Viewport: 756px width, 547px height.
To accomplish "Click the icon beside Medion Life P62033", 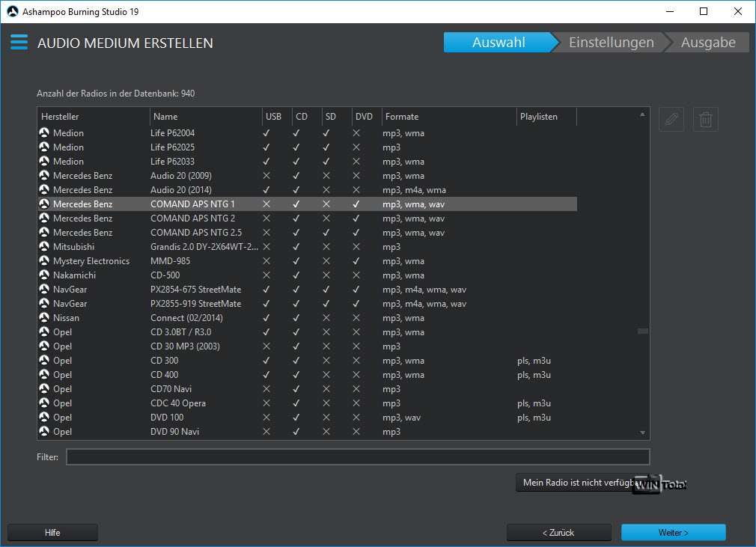I will [x=44, y=161].
